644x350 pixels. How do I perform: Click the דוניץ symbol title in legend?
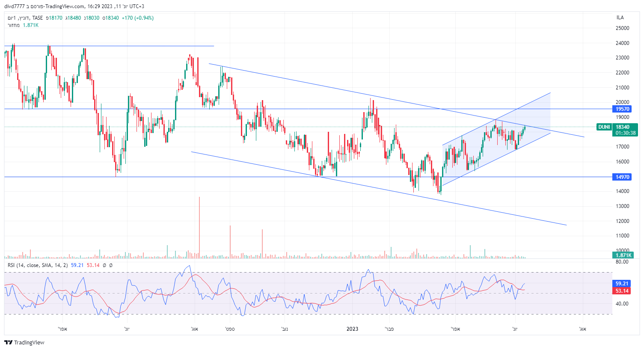click(x=24, y=18)
